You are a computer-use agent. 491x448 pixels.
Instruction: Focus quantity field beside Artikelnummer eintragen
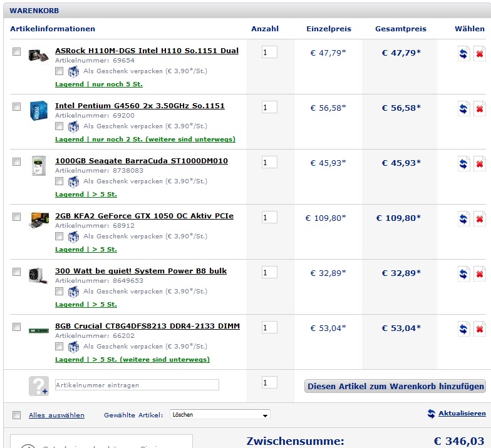pos(269,383)
